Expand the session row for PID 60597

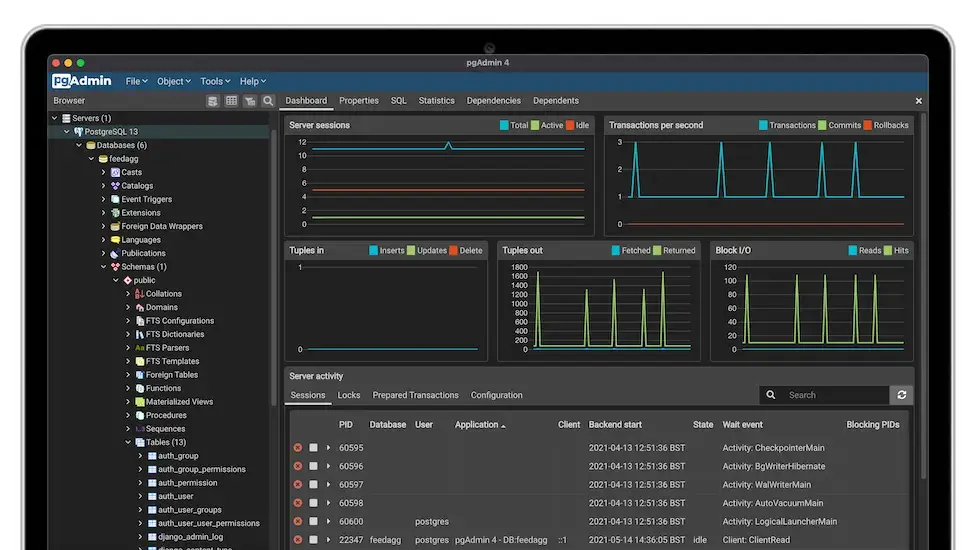pos(328,484)
